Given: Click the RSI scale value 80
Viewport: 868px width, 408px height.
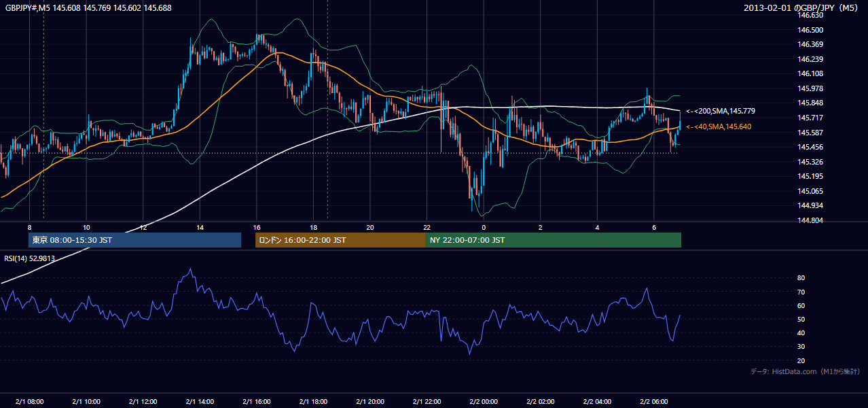Looking at the screenshot, I should [801, 278].
